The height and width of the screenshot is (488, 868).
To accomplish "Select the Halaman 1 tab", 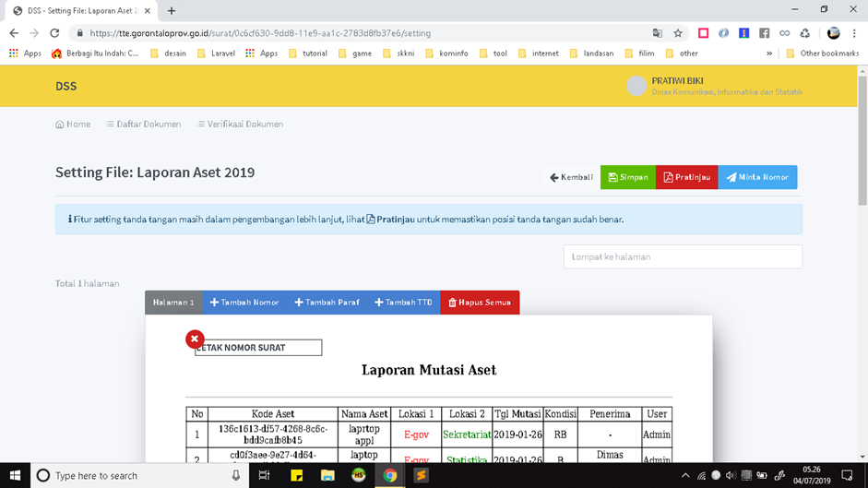I will [x=173, y=303].
